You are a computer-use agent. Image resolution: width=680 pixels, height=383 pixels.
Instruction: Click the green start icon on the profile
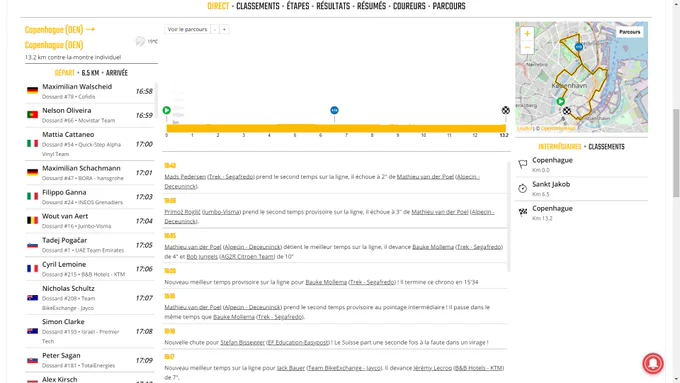pyautogui.click(x=167, y=110)
